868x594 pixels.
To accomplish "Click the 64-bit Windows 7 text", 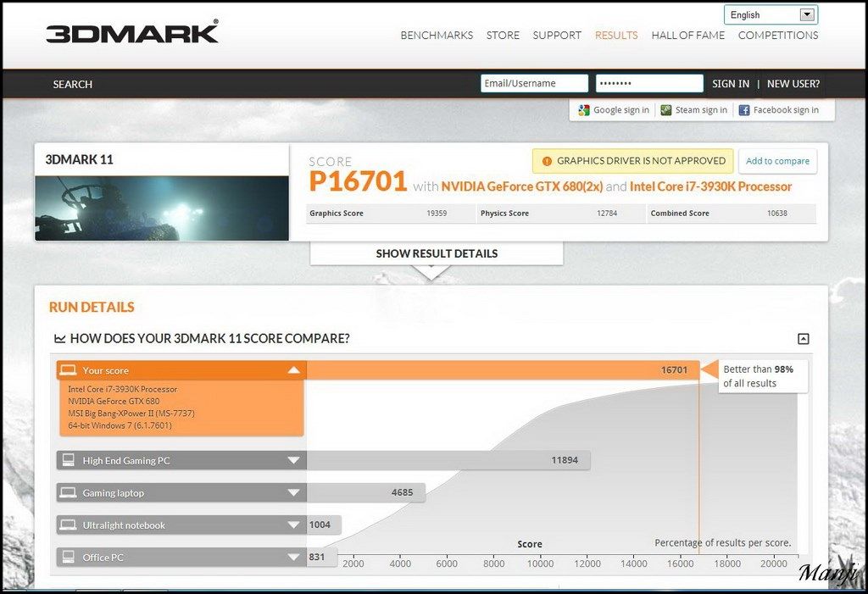I will [120, 425].
